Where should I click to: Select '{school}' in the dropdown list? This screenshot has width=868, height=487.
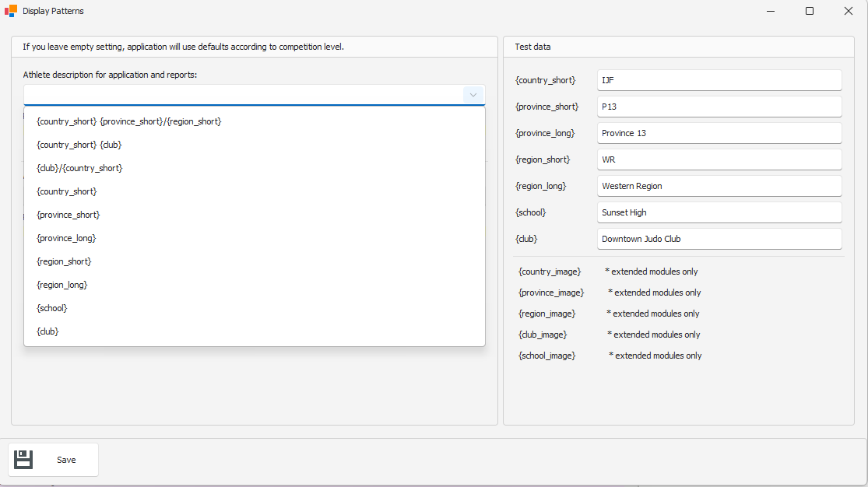tap(52, 308)
